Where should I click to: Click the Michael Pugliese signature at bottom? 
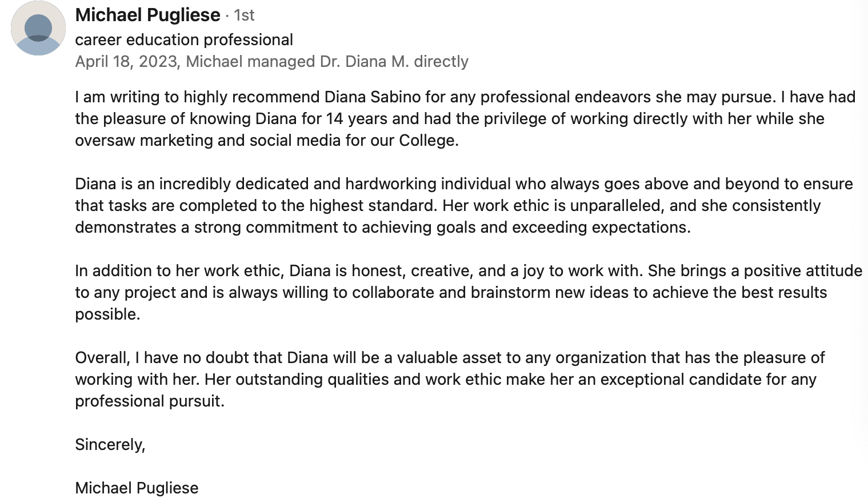137,488
